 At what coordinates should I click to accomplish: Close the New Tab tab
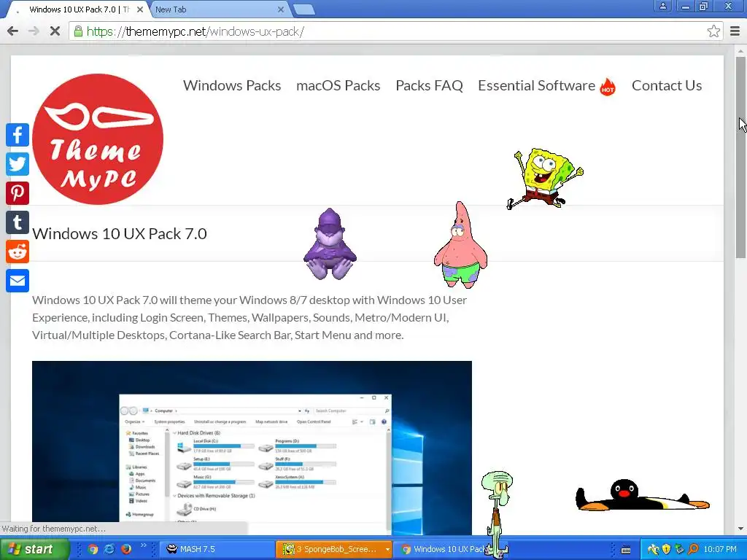[x=281, y=9]
